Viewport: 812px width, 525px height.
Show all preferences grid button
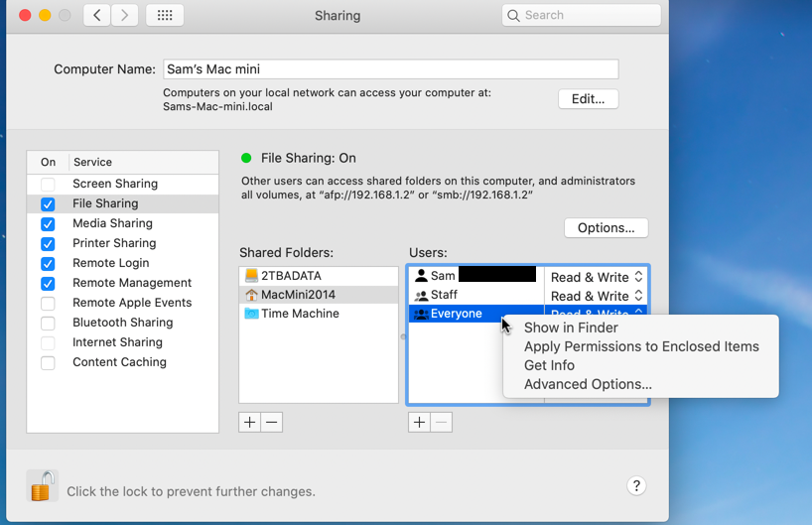(x=165, y=15)
